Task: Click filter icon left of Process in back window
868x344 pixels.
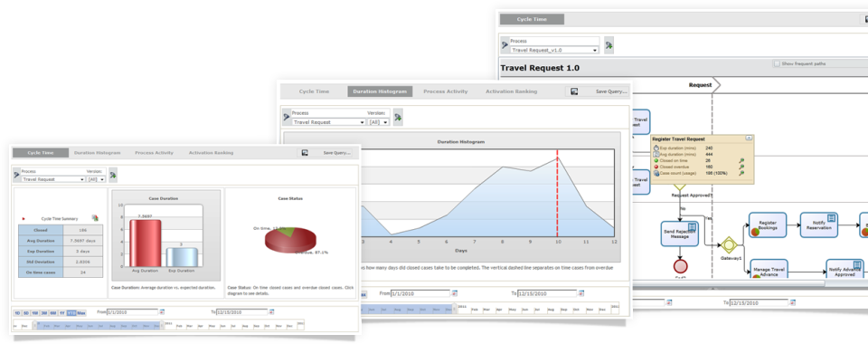Action: click(505, 45)
